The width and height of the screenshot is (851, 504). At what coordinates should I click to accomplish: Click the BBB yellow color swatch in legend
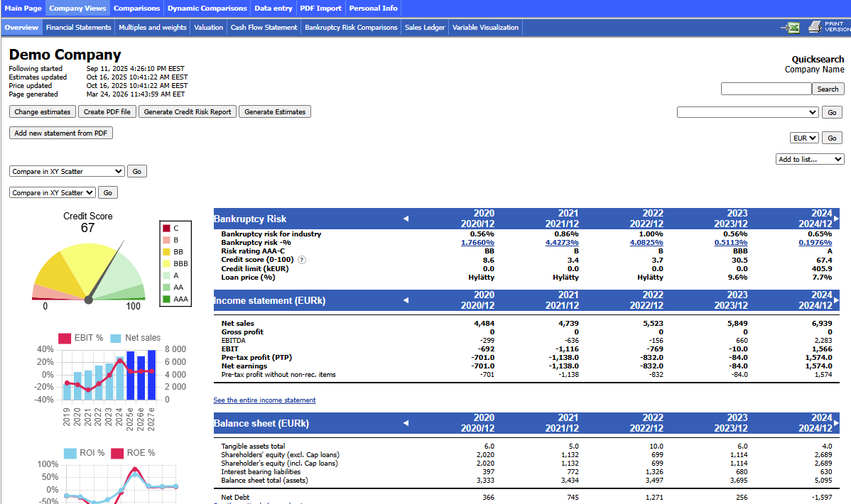click(167, 263)
